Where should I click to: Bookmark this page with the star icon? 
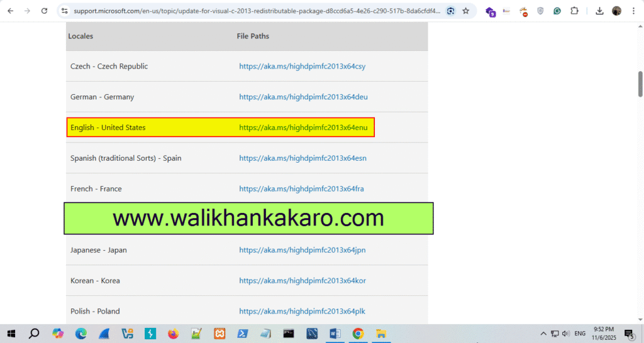pyautogui.click(x=465, y=11)
